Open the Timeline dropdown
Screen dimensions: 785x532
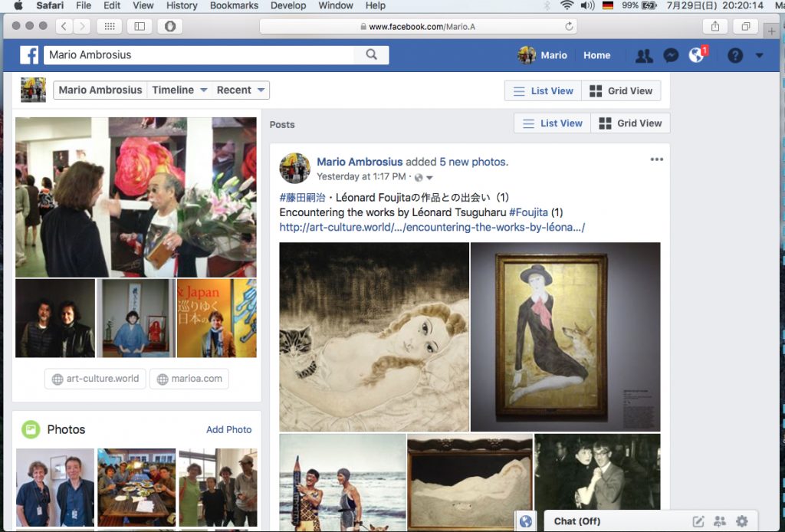coord(179,90)
